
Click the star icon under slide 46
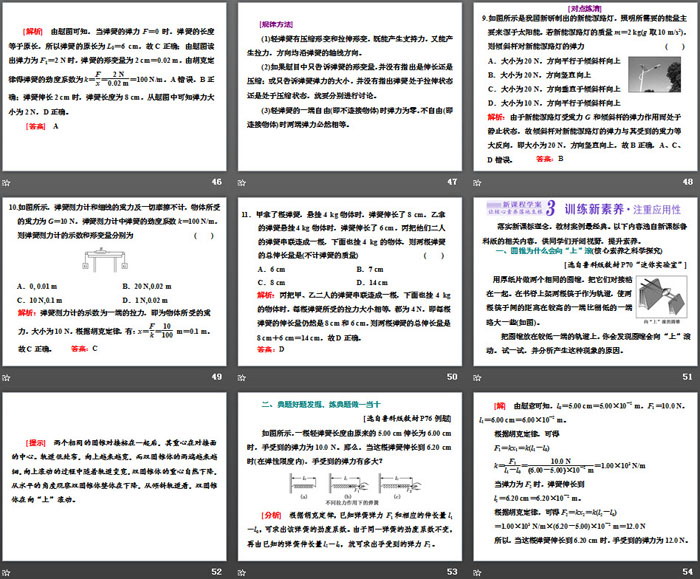6,182
